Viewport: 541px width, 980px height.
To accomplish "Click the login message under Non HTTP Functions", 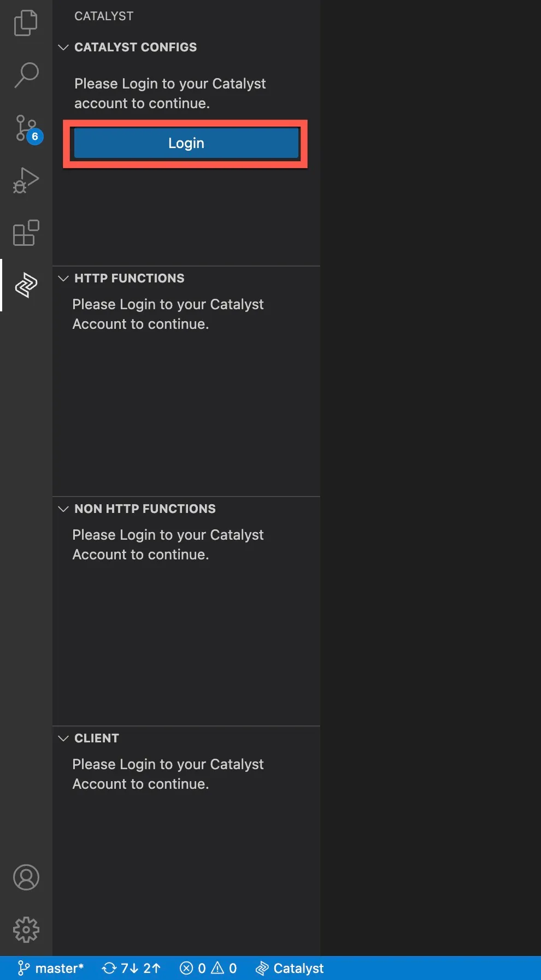I will [168, 545].
